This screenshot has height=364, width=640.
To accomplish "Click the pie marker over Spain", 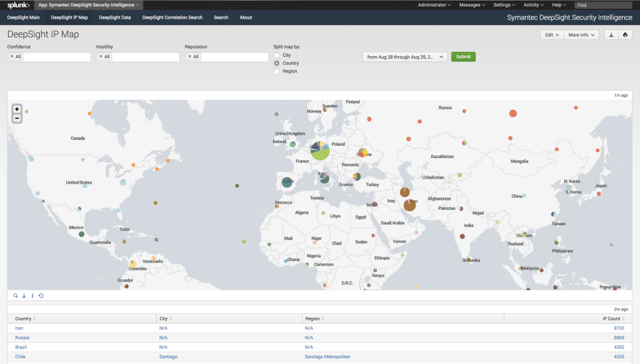I will click(287, 182).
